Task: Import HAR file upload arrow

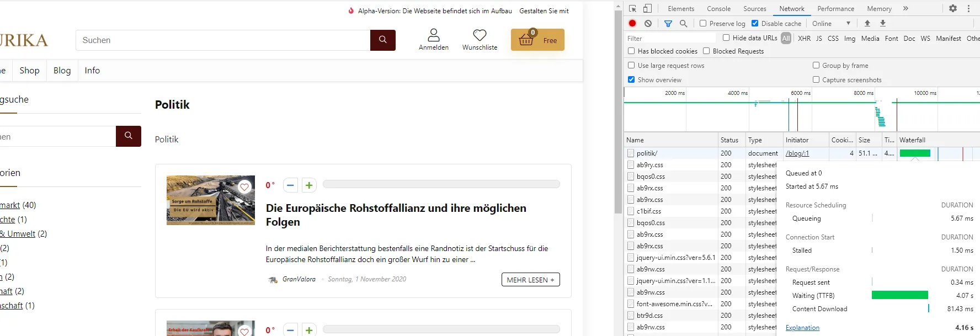Action: click(x=867, y=23)
